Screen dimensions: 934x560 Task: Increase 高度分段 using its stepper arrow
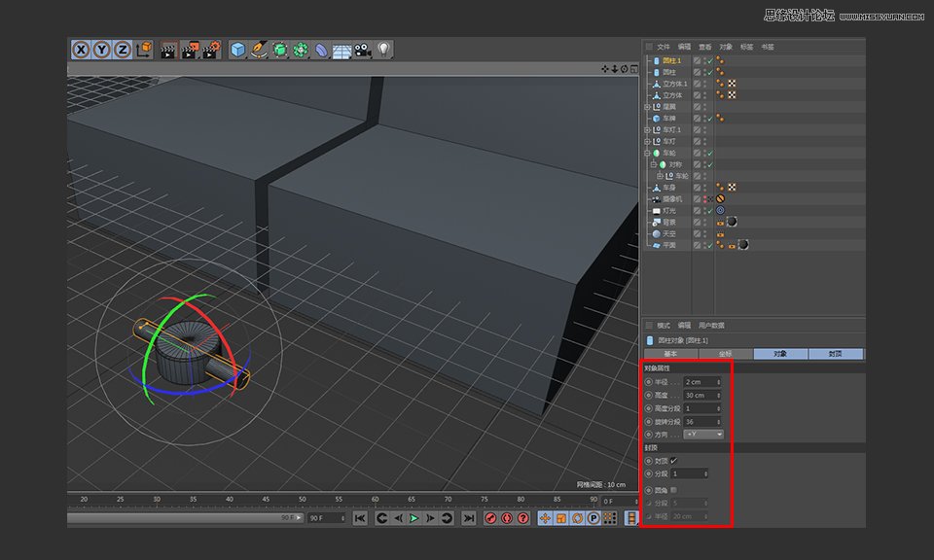click(x=717, y=407)
